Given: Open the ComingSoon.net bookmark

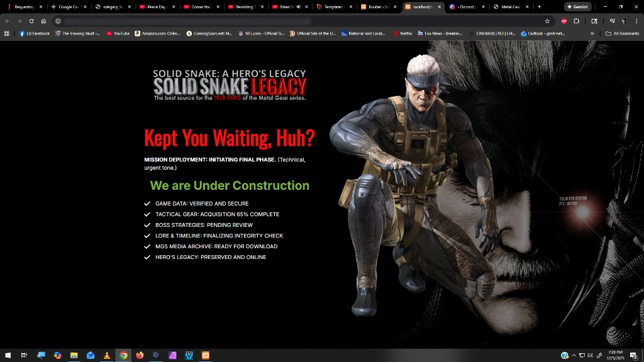Looking at the screenshot, I should click(209, 34).
